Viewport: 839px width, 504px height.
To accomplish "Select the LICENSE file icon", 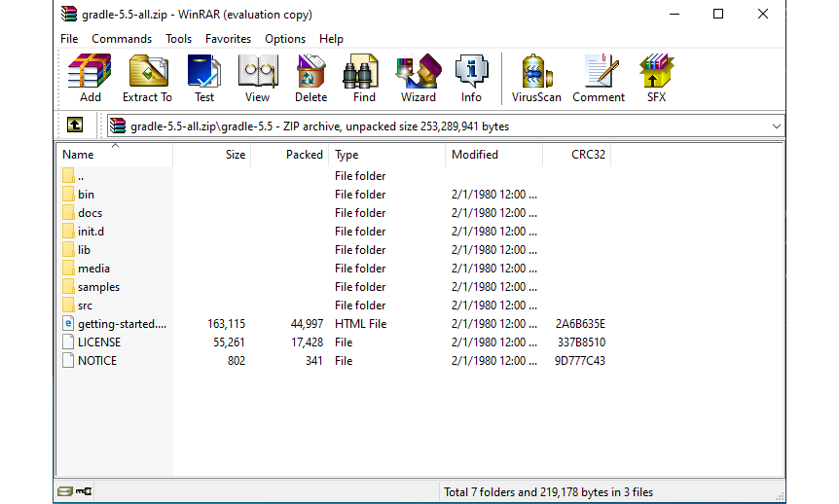I will point(68,342).
